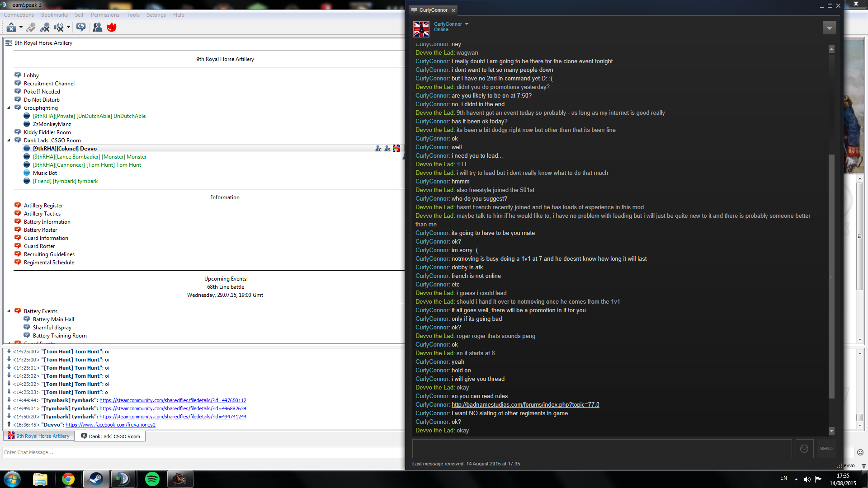Open the Steam chat emoticon button
The image size is (868, 488).
coord(804,449)
